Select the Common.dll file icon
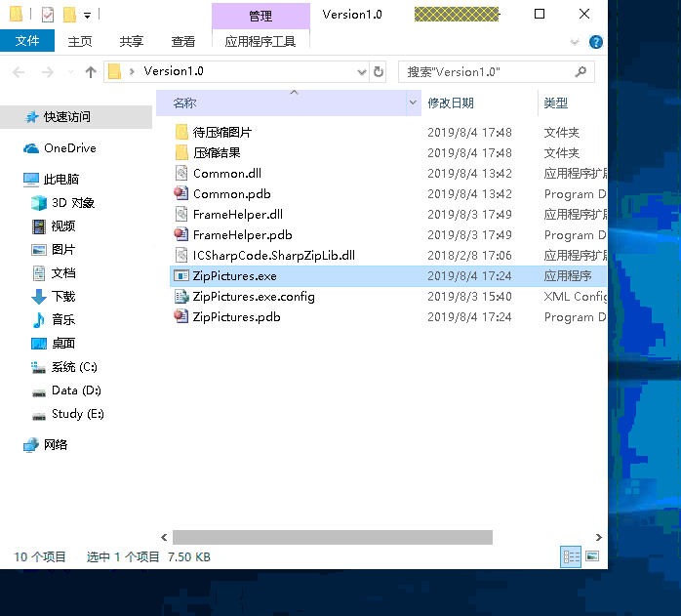Screen dimensions: 681x616 click(x=181, y=173)
